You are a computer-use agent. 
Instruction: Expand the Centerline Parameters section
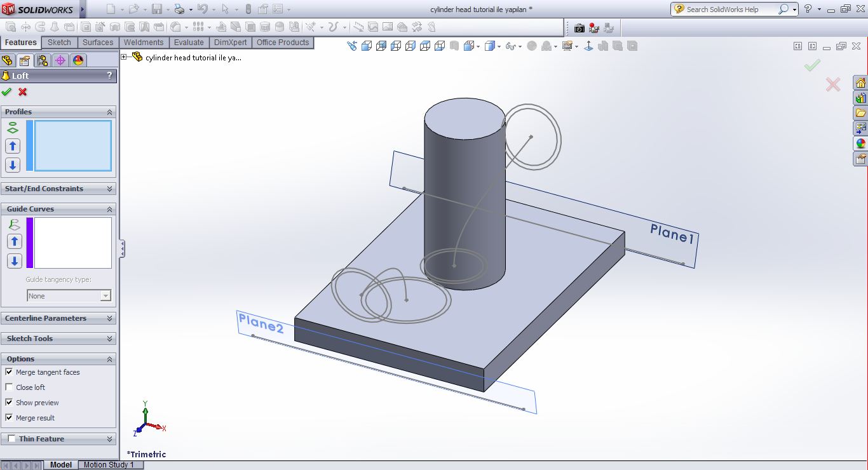pos(109,318)
